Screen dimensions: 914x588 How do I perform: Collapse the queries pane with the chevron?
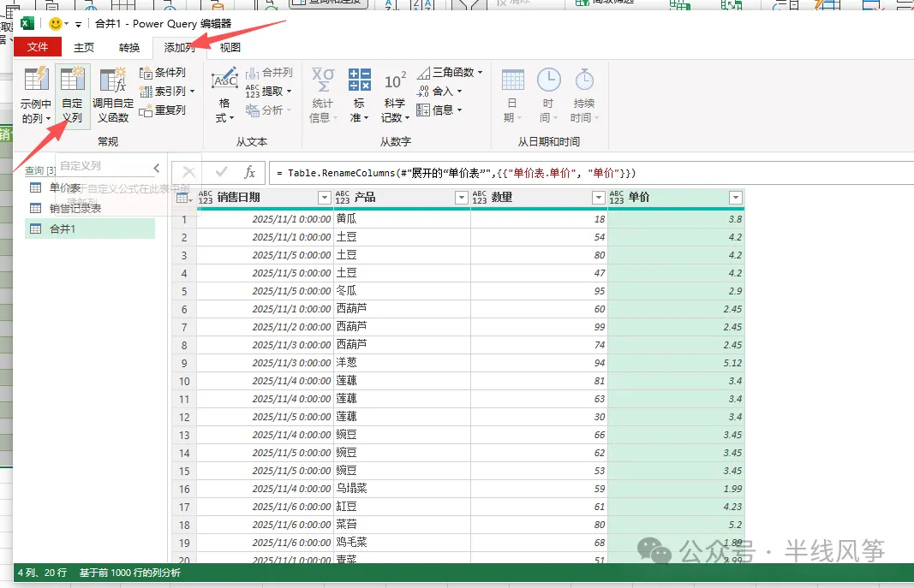[x=157, y=169]
